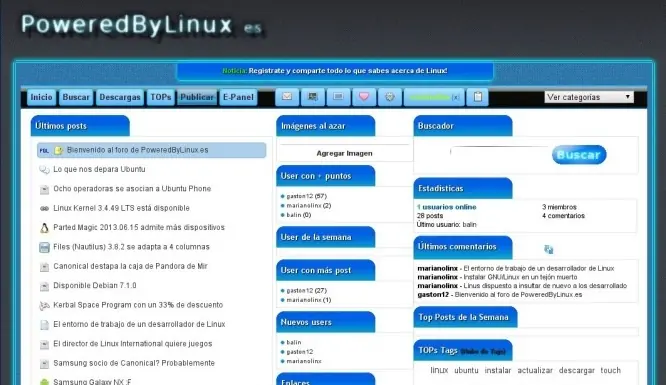
Task: Click Android icon beside Samsung Galaxy NX post
Action: pos(44,382)
